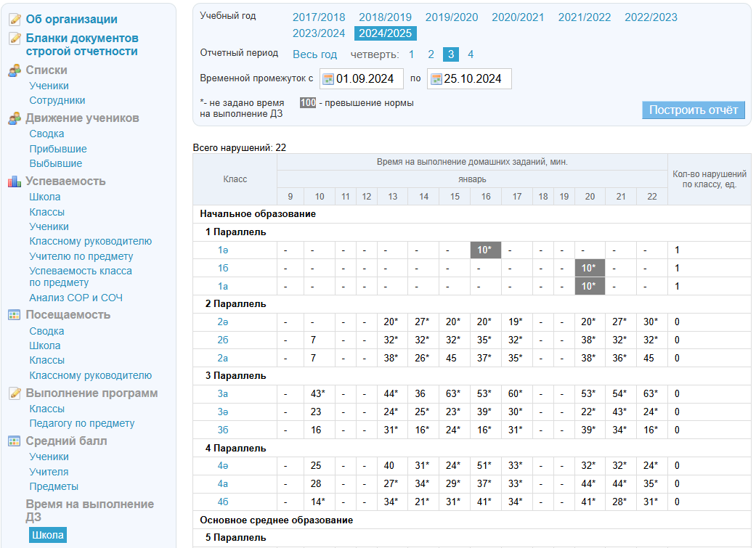756x548 pixels.
Task: Click the Движение учеников people icon
Action: pos(15,118)
